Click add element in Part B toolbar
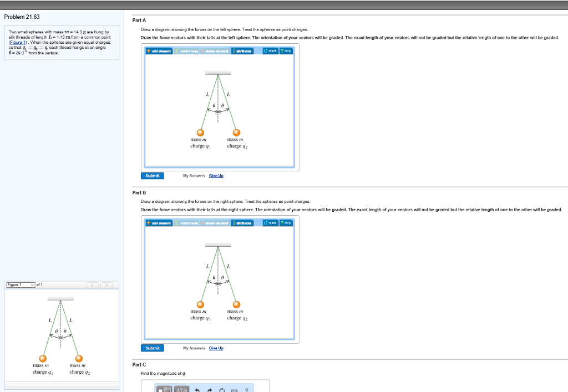This screenshot has height=392, width=568. pyautogui.click(x=159, y=223)
